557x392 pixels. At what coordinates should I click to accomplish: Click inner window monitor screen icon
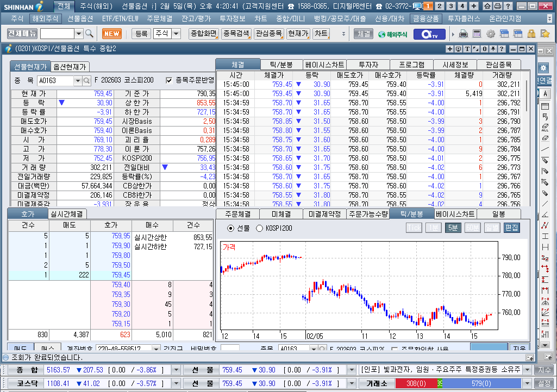tap(459, 49)
